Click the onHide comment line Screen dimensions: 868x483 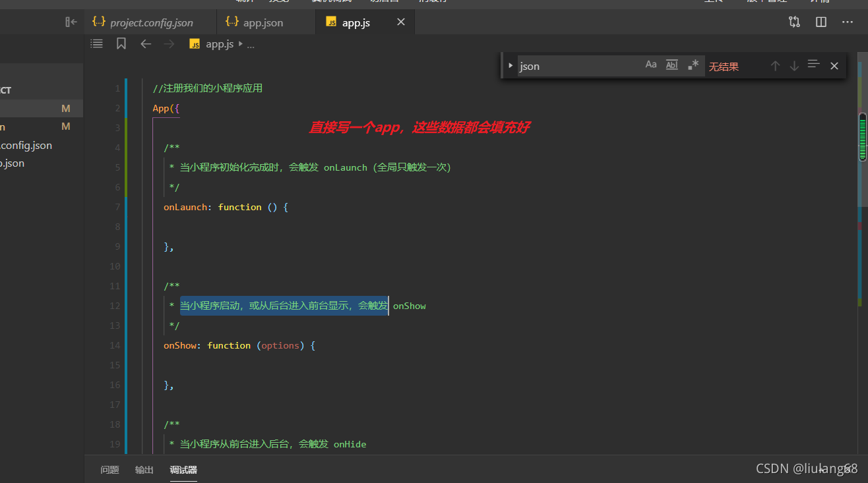tap(268, 444)
